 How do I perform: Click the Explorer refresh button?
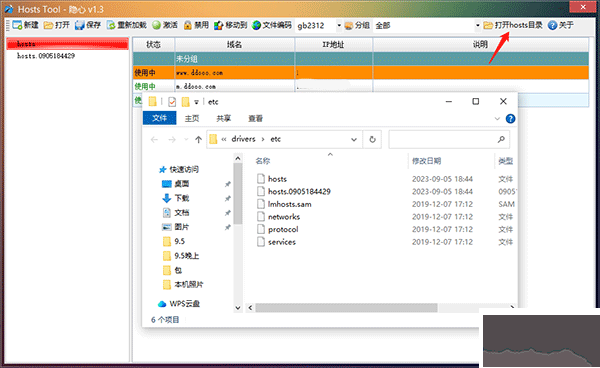point(372,140)
